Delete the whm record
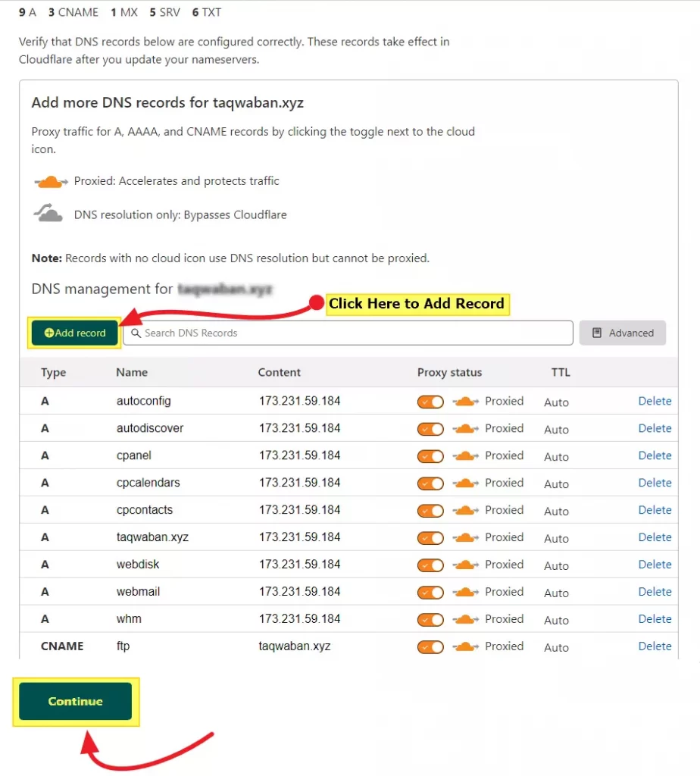Viewport: 700px width, 776px height. coord(655,618)
